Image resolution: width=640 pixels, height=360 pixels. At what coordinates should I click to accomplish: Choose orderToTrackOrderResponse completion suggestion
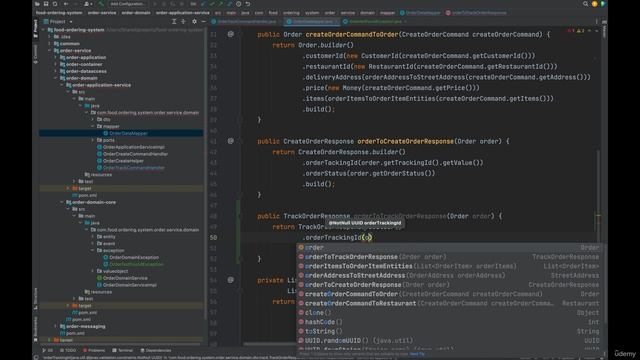point(450,257)
